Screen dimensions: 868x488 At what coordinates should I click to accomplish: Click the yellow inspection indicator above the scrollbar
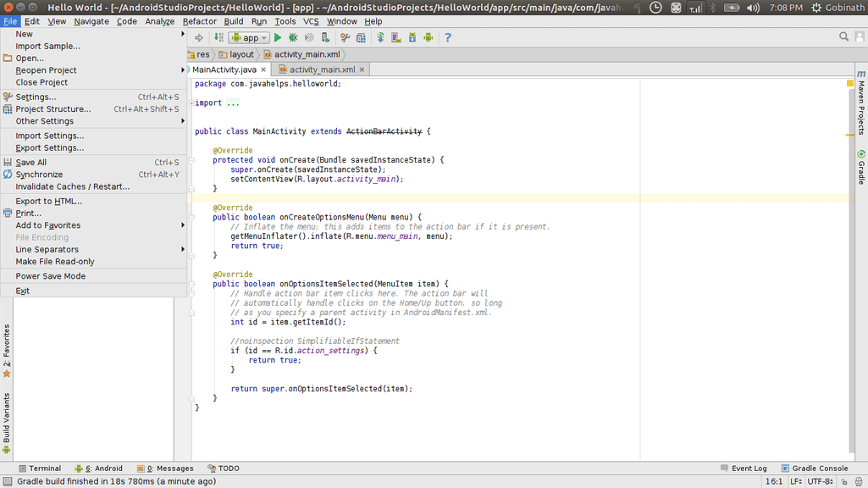[x=850, y=83]
